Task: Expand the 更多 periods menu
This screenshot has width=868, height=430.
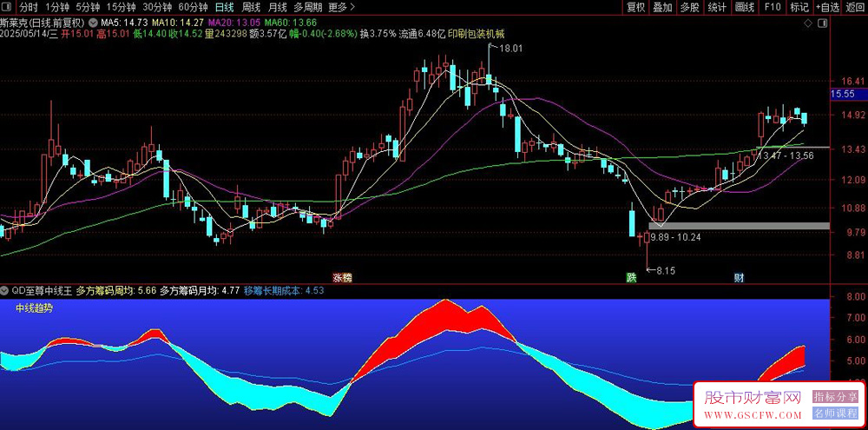Action: coord(341,7)
